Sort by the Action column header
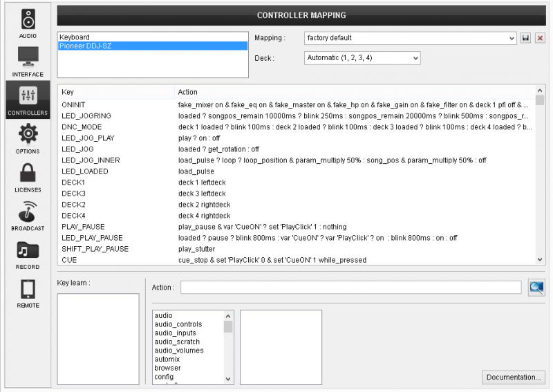 [x=355, y=92]
